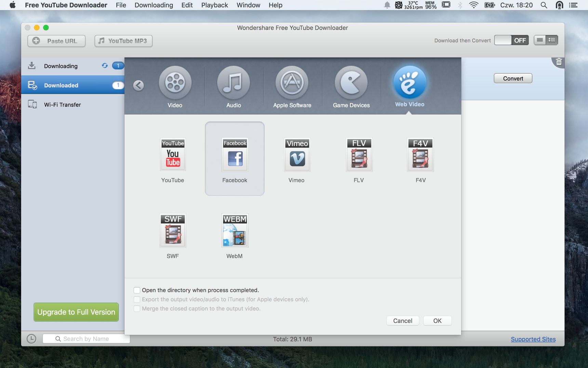Switch to detailed list view
588x368 pixels.
click(x=552, y=40)
